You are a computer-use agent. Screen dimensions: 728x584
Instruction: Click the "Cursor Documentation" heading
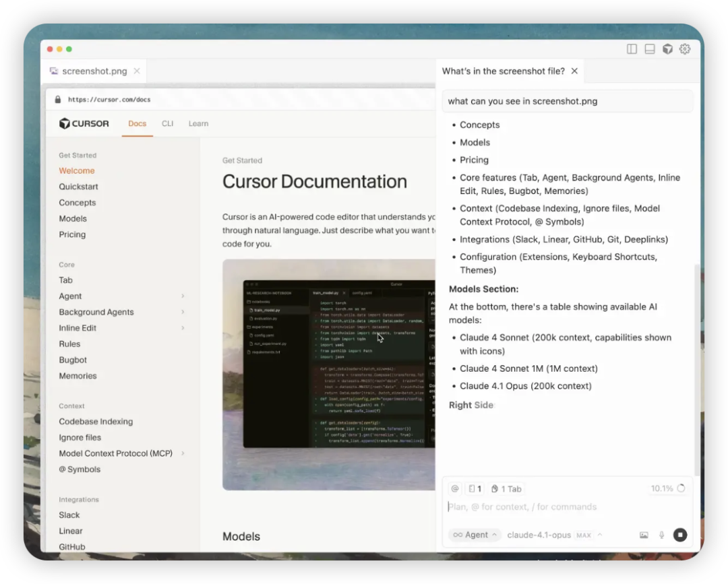314,181
